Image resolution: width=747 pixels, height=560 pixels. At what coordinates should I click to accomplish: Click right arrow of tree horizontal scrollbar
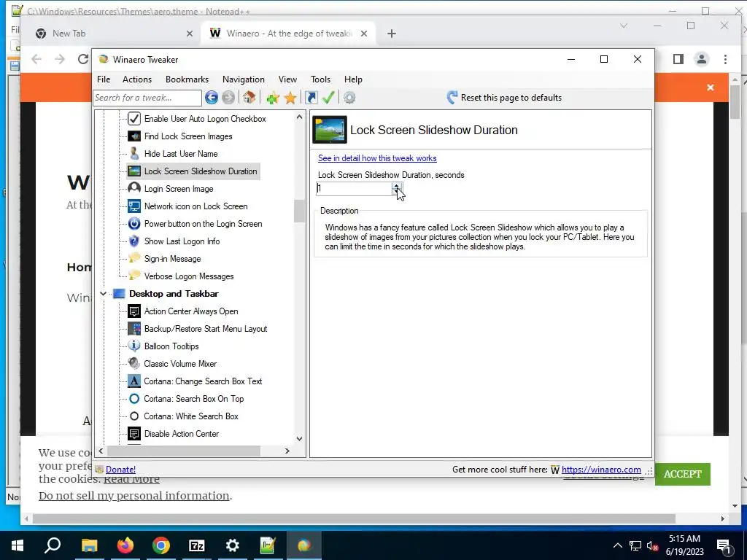click(x=287, y=451)
